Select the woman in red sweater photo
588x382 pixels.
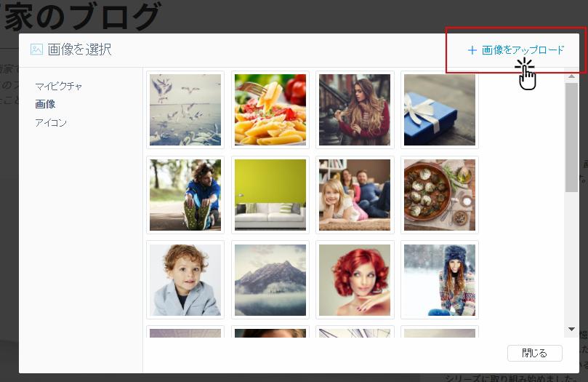click(355, 110)
